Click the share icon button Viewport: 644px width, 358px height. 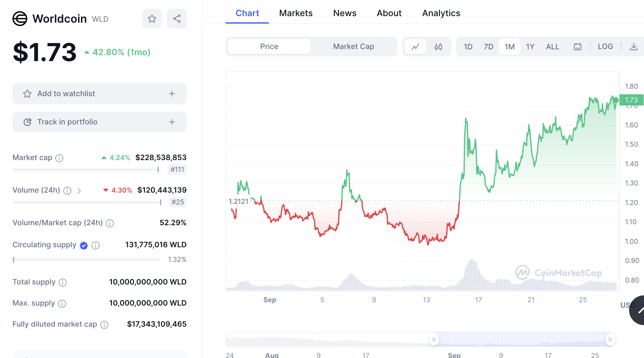click(177, 19)
